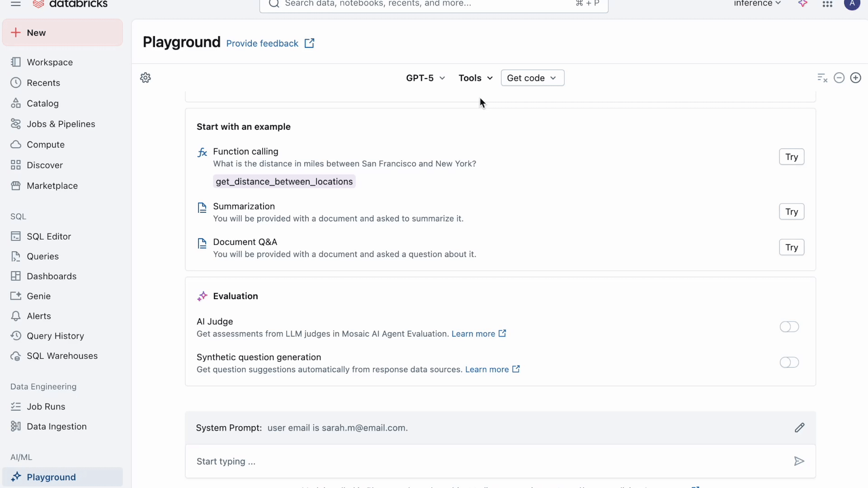This screenshot has height=488, width=868.
Task: Toggle the sidebar hamburger menu
Action: pyautogui.click(x=16, y=4)
